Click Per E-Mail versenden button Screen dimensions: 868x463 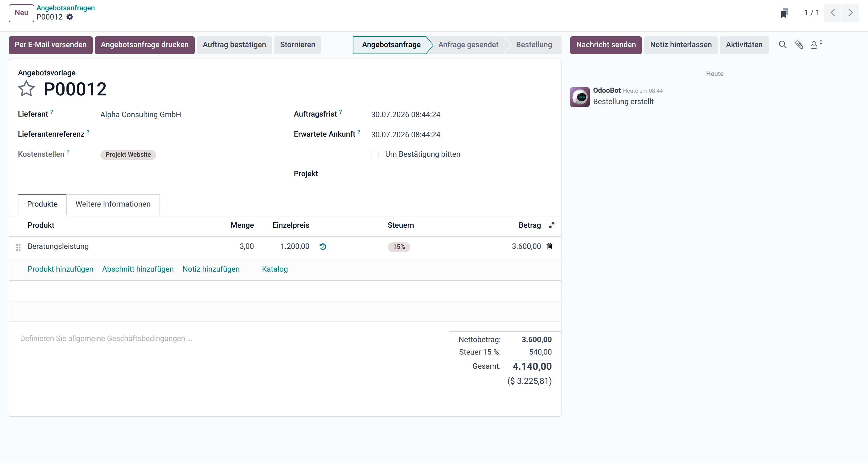click(x=50, y=45)
